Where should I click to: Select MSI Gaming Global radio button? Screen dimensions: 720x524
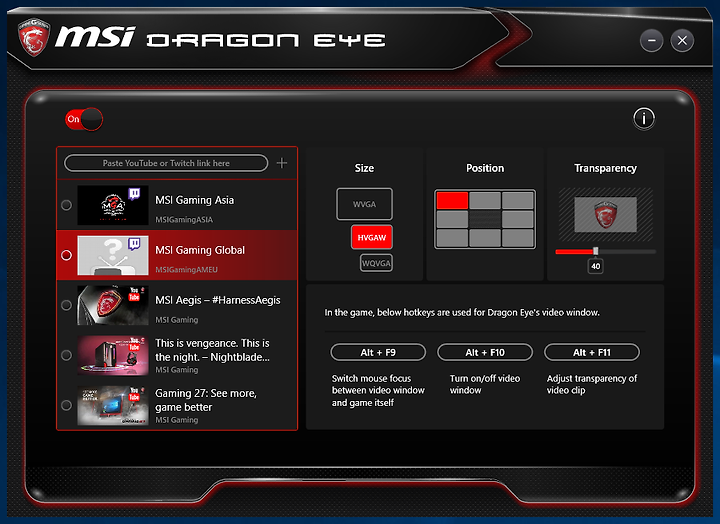[67, 255]
